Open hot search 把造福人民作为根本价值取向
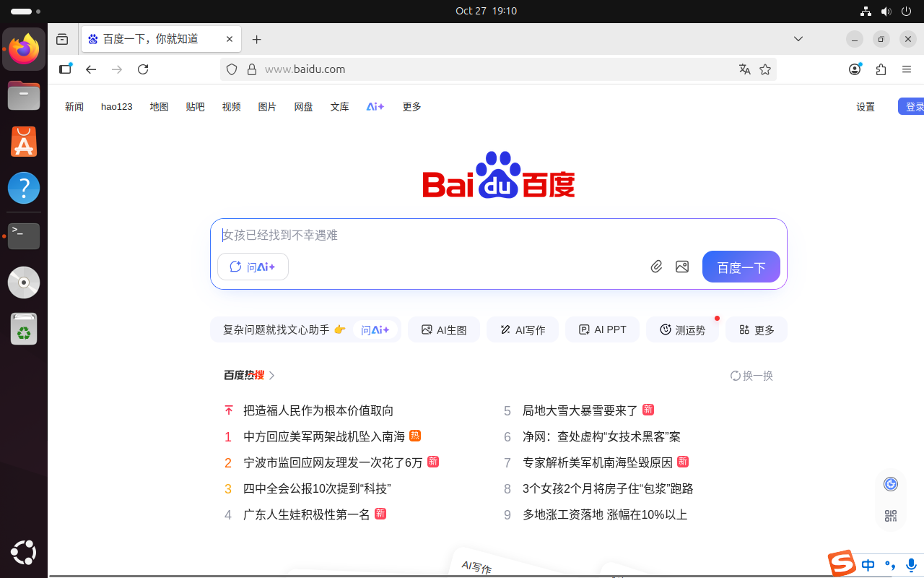Viewport: 924px width, 578px height. [318, 410]
